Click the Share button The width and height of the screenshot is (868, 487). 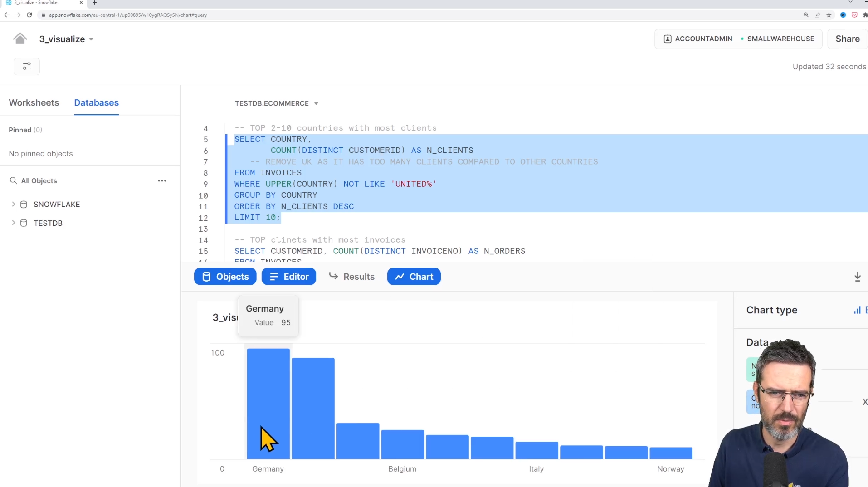click(x=848, y=39)
